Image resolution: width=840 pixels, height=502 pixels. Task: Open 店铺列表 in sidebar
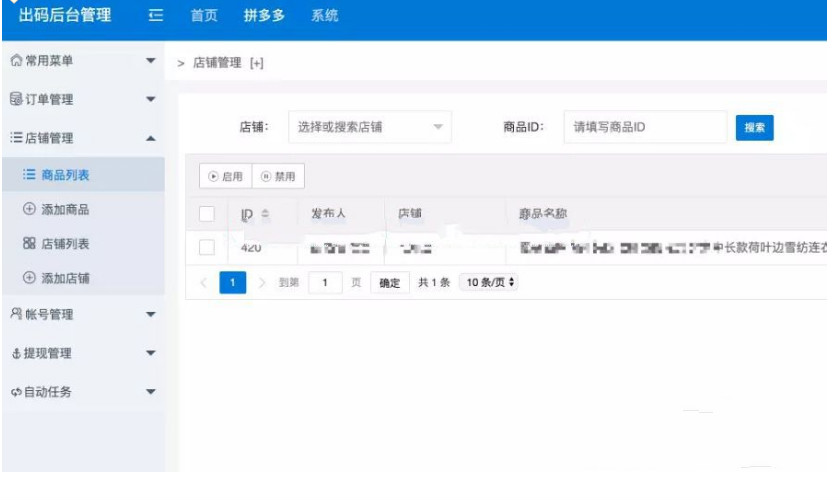(64, 244)
